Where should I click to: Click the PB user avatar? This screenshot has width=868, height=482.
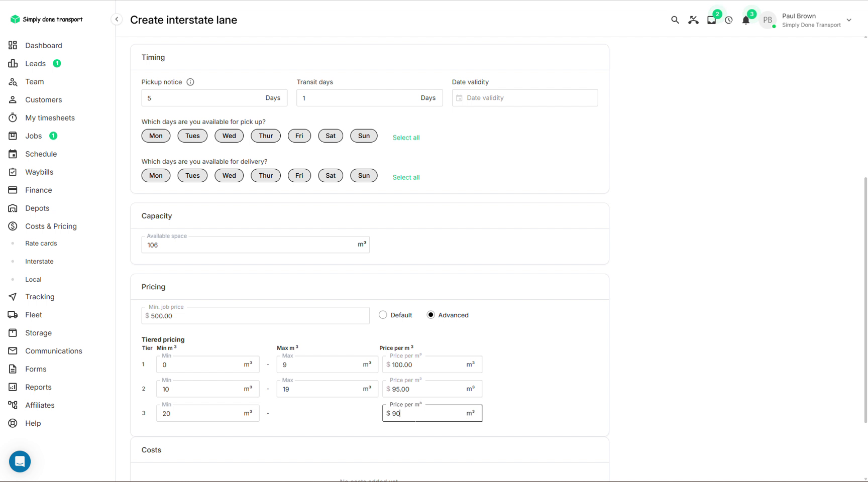pyautogui.click(x=768, y=21)
